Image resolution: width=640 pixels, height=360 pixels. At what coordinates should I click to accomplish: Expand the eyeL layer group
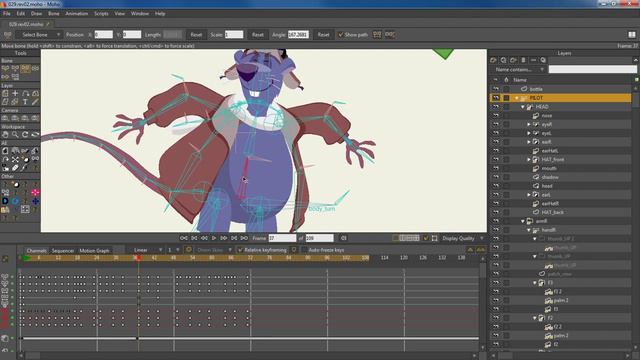coord(529,133)
